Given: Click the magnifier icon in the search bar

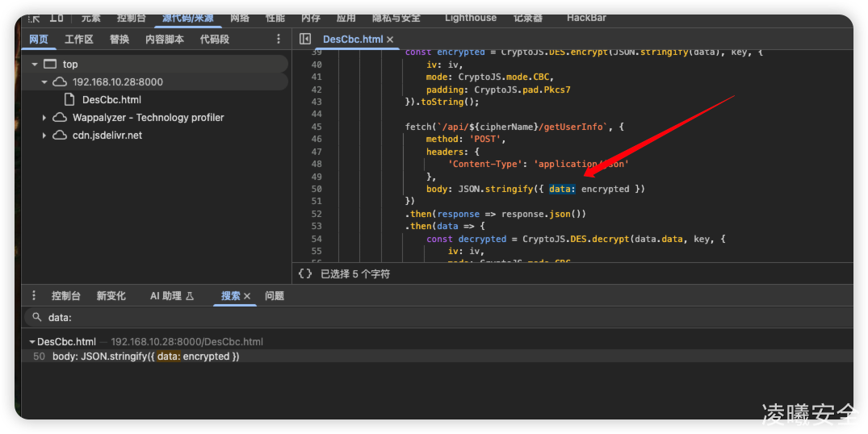Looking at the screenshot, I should (x=35, y=318).
